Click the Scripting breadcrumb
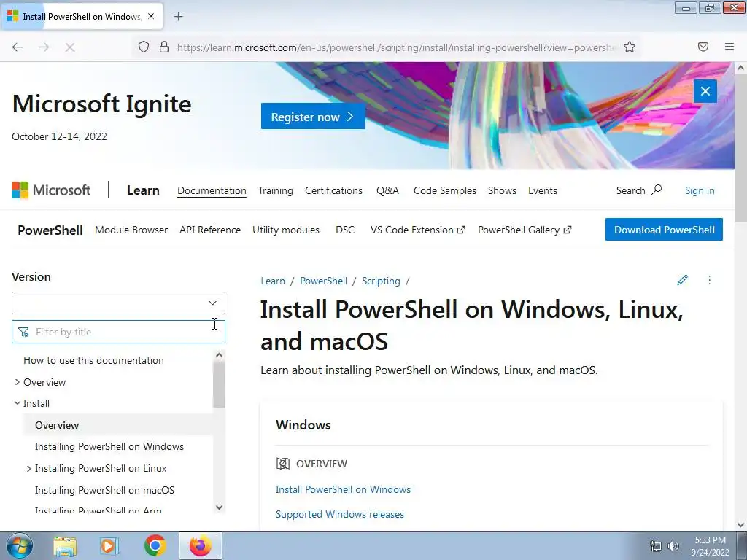747x560 pixels. pos(381,281)
